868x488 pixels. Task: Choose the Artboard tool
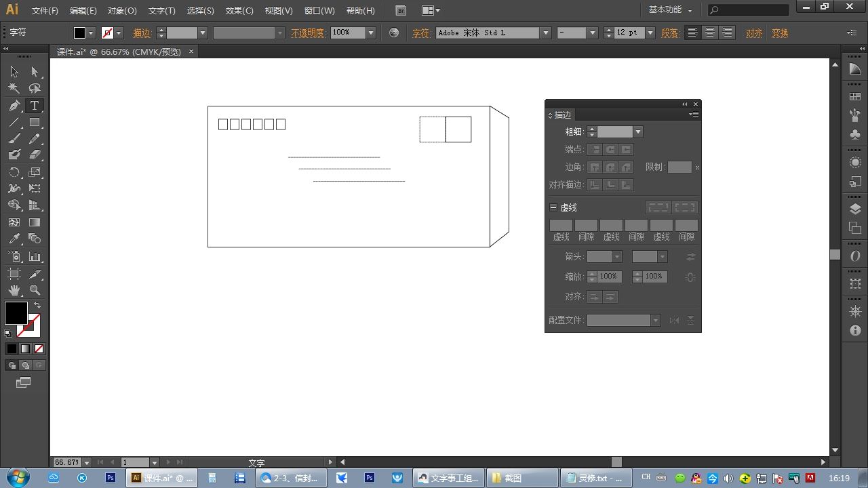click(14, 274)
